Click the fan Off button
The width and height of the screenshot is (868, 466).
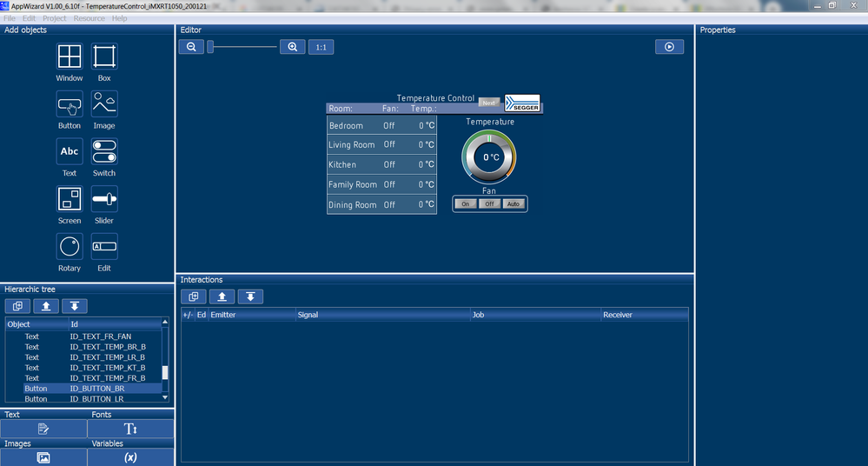pyautogui.click(x=489, y=204)
